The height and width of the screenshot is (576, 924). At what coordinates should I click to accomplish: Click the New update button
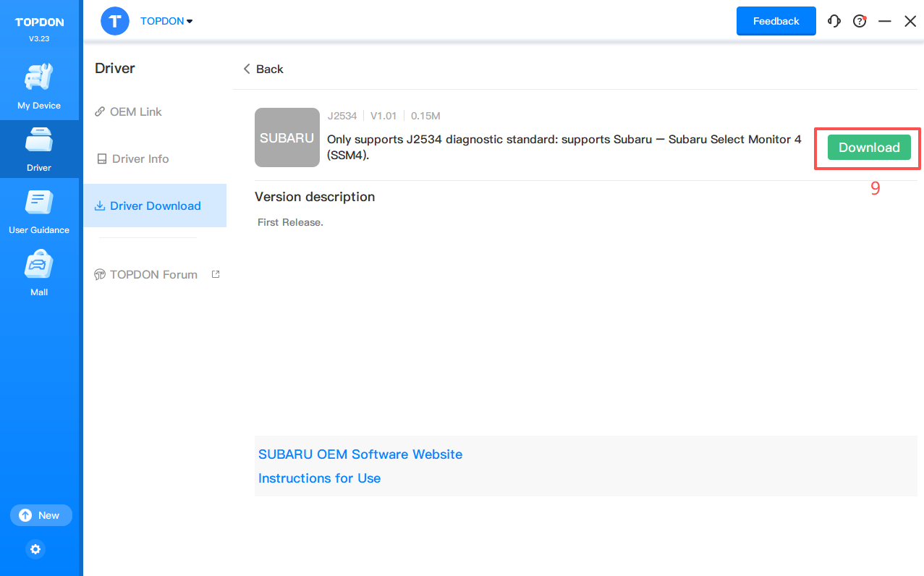(x=41, y=515)
